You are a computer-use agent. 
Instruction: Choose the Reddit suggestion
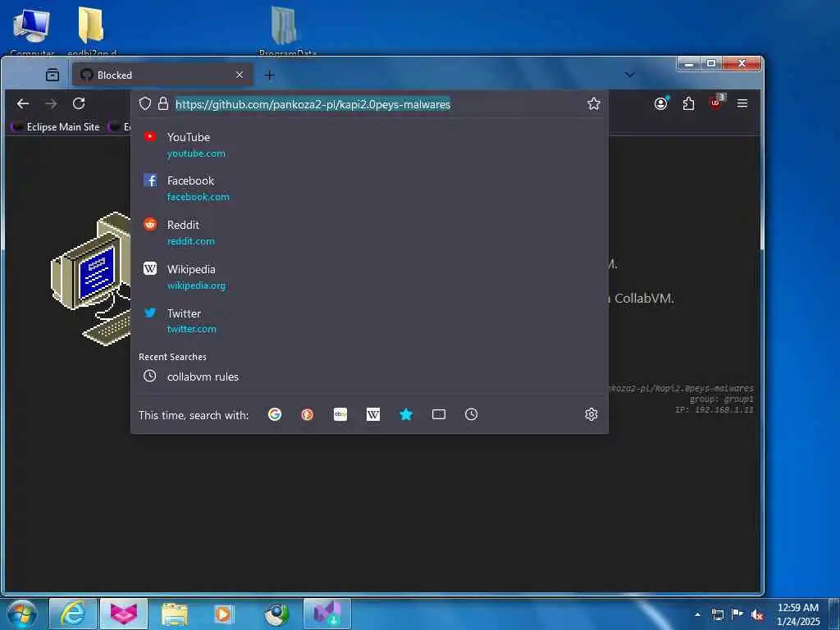pyautogui.click(x=369, y=232)
